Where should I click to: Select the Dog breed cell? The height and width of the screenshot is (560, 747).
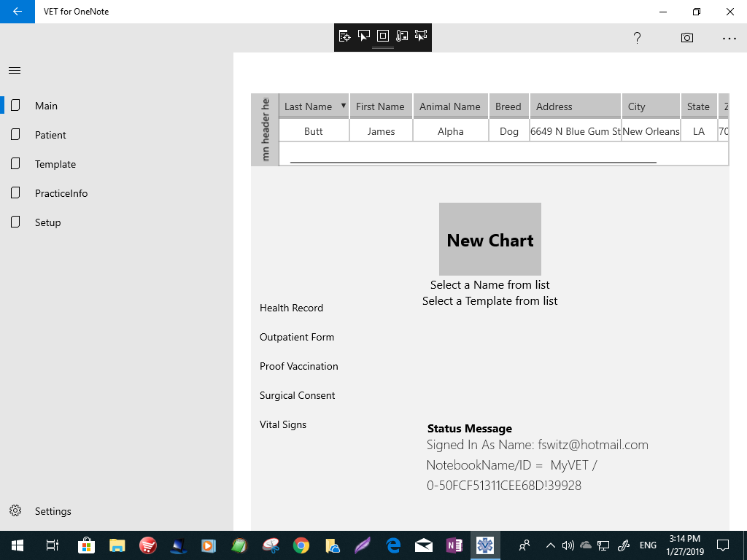pos(508,131)
